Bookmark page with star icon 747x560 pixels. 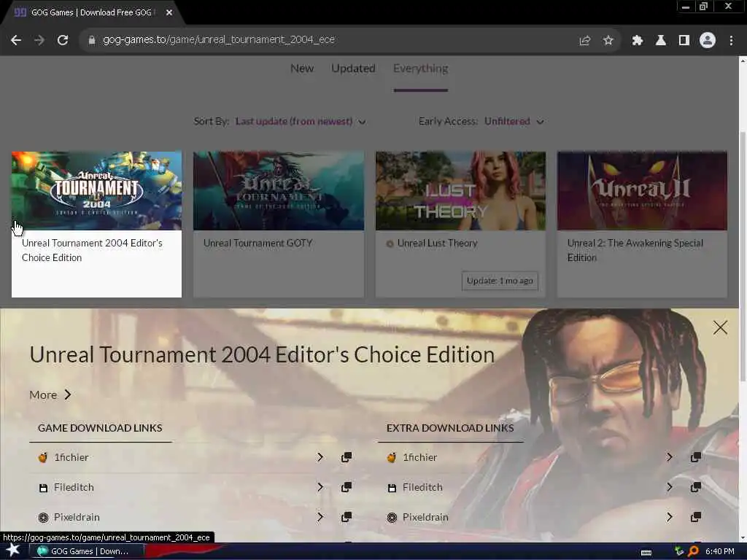[608, 41]
